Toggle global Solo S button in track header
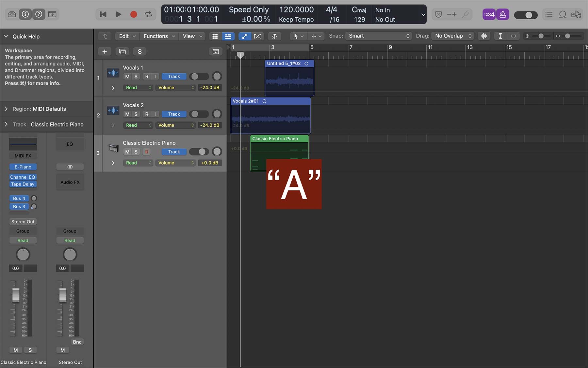The width and height of the screenshot is (588, 368). (140, 52)
